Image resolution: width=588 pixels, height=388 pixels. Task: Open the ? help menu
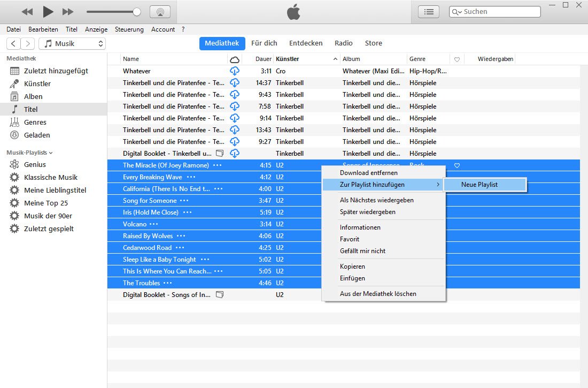pos(183,29)
